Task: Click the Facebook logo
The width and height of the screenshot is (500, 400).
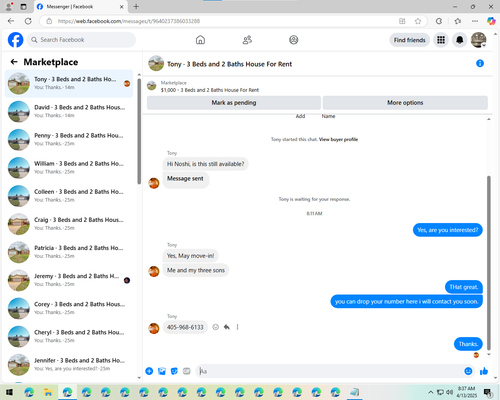Action: [x=15, y=40]
